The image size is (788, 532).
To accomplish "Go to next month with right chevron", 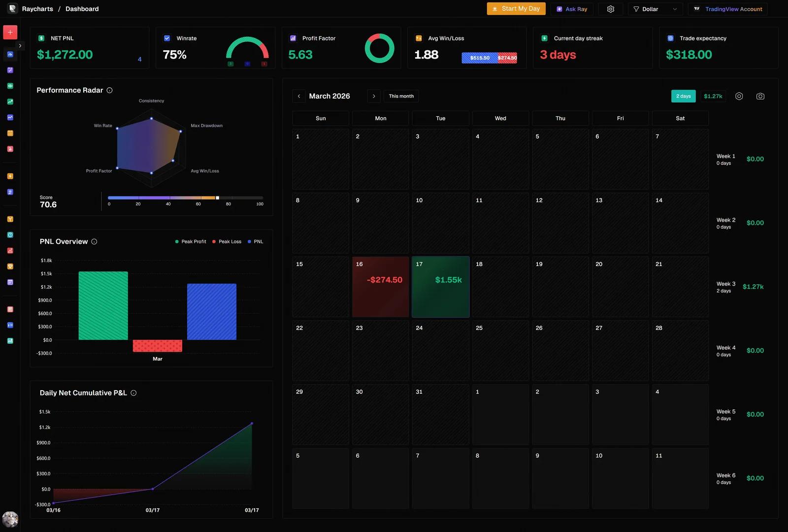I will coord(374,97).
